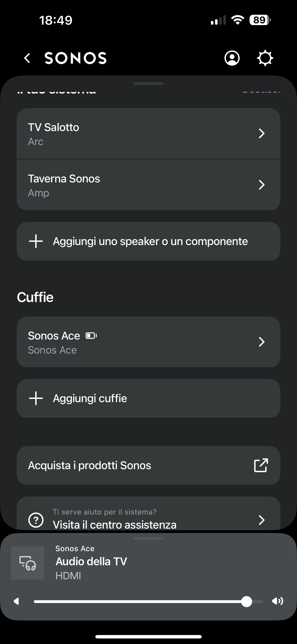Open settings via the gear icon
Viewport: 297px width, 644px height.
tap(265, 58)
